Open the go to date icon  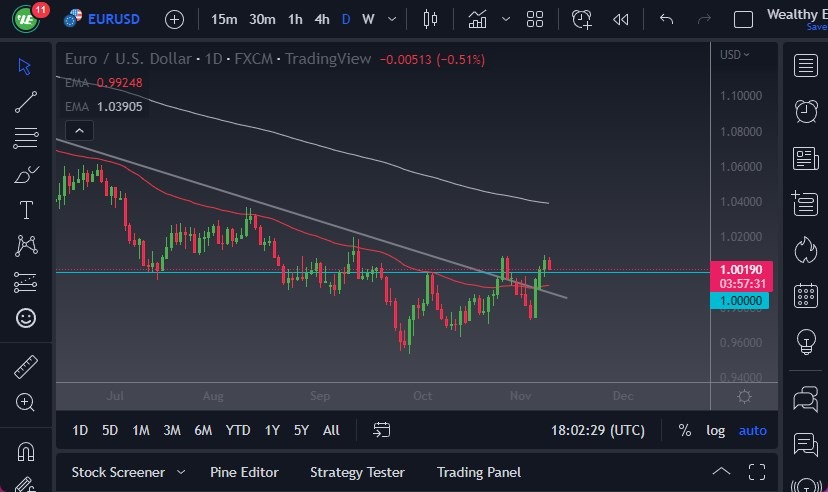coord(381,430)
